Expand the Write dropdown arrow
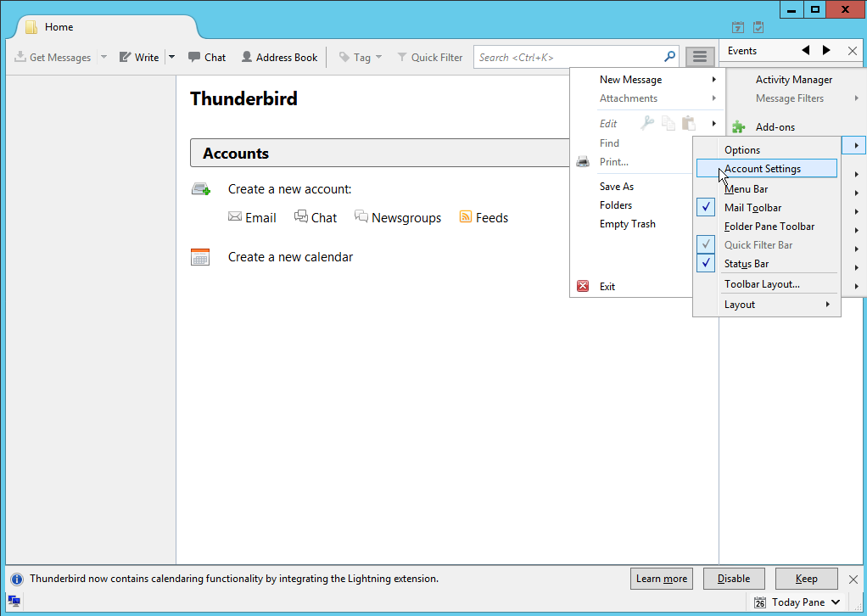Image resolution: width=867 pixels, height=616 pixels. click(171, 57)
